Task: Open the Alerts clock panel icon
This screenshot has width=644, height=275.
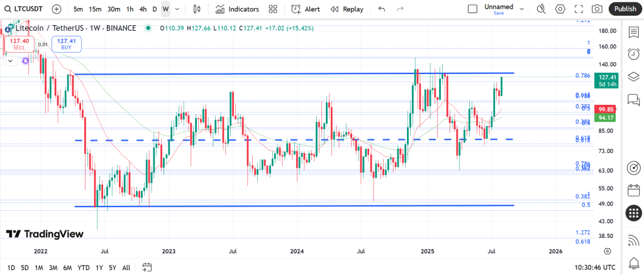Action: 633,54
